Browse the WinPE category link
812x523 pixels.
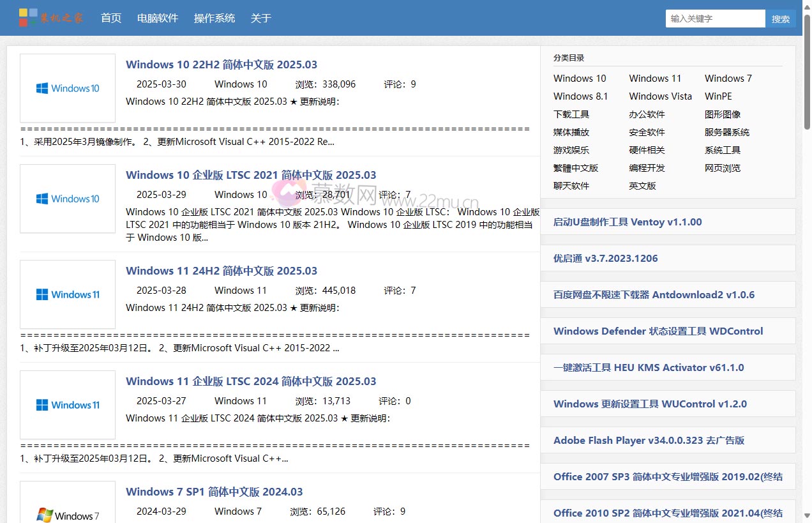tap(718, 96)
